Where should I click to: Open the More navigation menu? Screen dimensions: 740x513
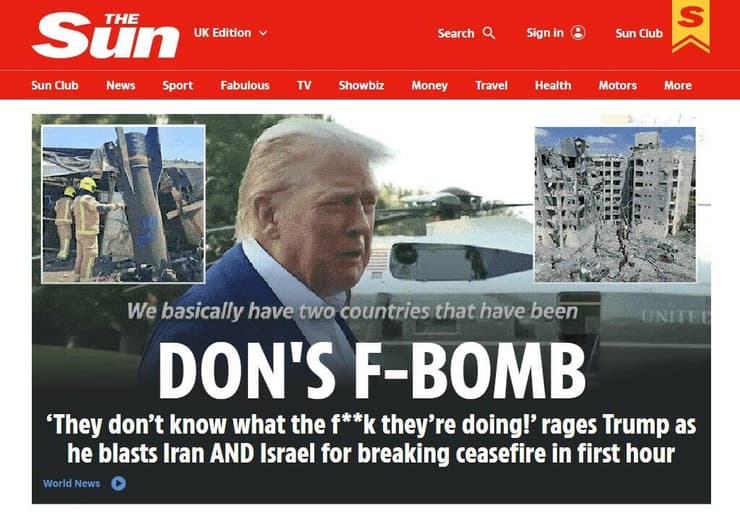click(678, 85)
